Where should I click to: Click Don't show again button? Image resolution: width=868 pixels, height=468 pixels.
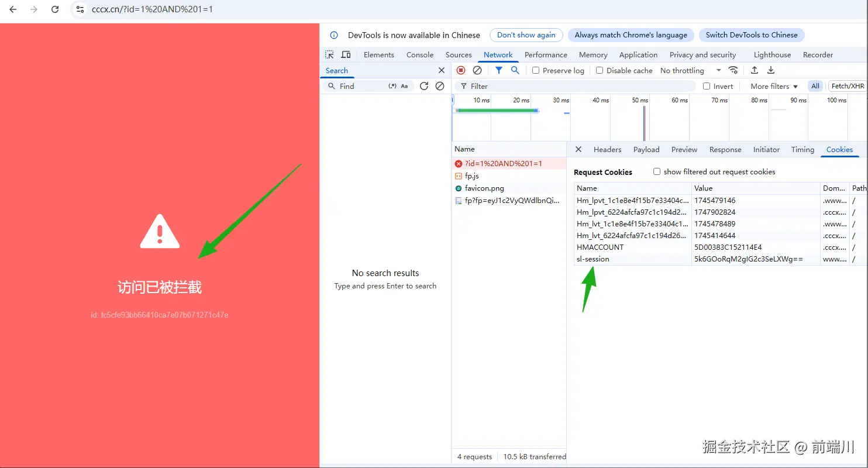point(526,35)
